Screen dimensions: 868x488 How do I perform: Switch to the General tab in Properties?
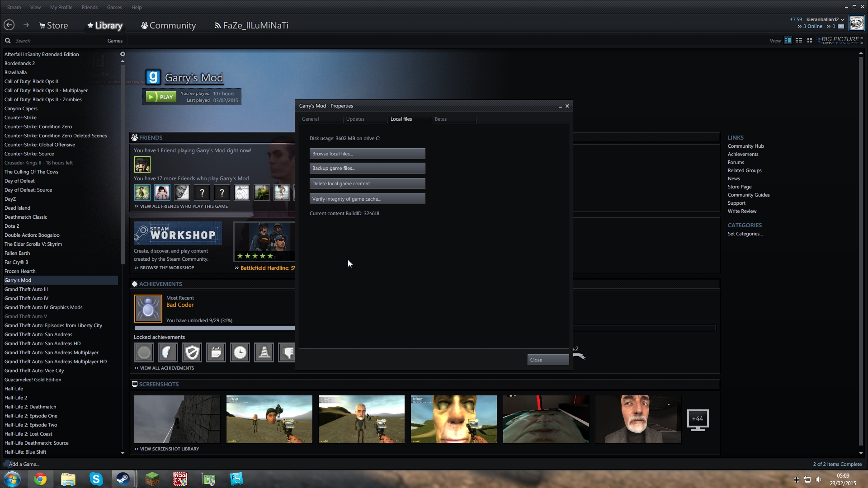click(x=310, y=119)
